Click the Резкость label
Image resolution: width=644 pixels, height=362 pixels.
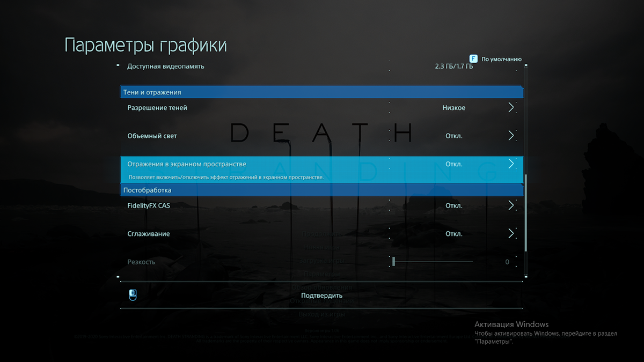point(141,262)
